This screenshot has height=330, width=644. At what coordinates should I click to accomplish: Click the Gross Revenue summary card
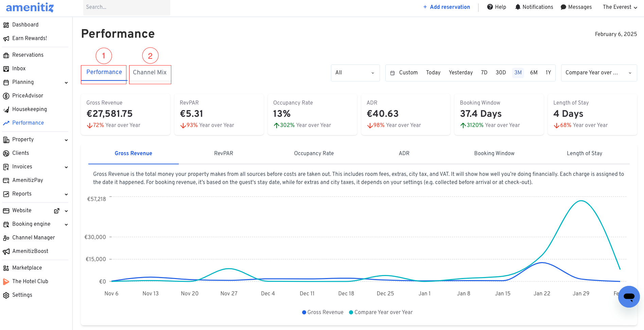[x=125, y=115]
